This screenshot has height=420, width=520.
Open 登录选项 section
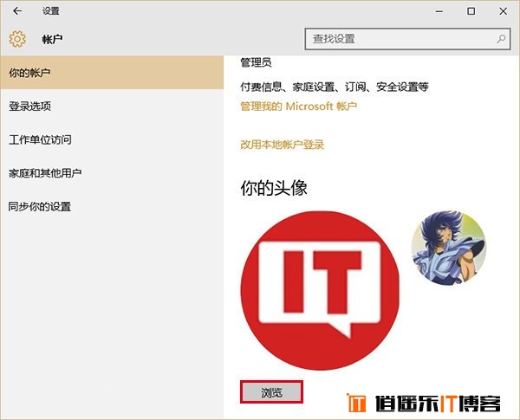tap(112, 106)
